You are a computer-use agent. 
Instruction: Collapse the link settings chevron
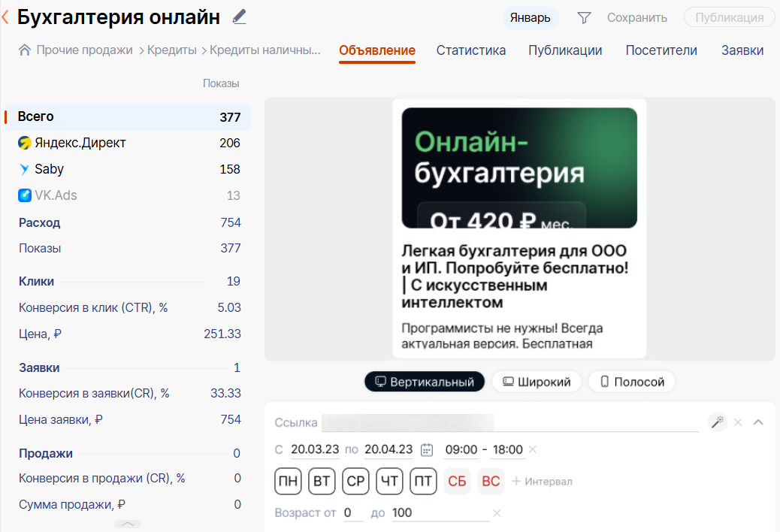tap(758, 422)
